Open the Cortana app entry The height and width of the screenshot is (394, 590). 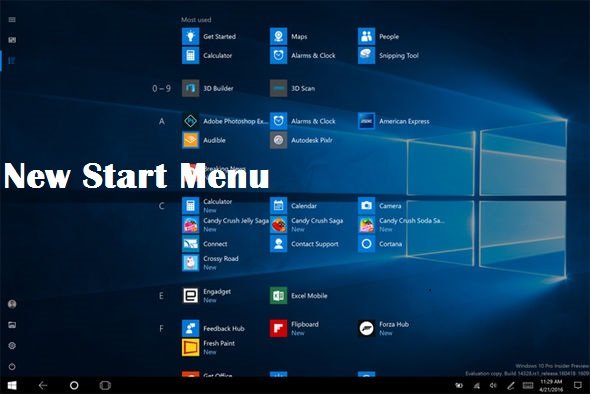(x=380, y=244)
